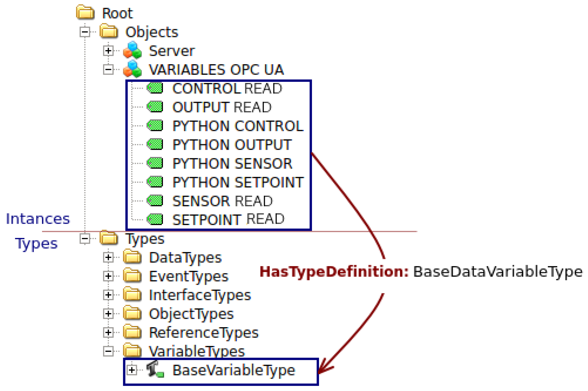
Task: Click the PYTHON SENSOR variable tag icon
Action: click(155, 163)
